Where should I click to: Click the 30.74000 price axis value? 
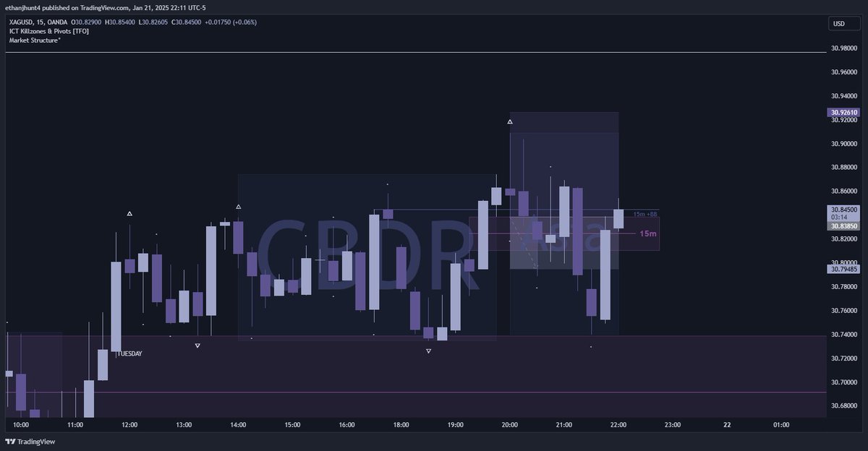point(844,335)
